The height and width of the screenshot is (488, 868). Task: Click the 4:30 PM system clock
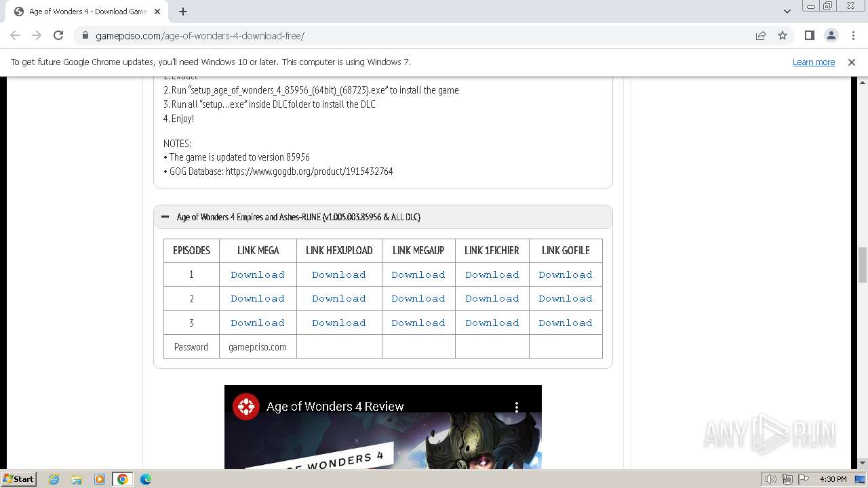coord(833,479)
